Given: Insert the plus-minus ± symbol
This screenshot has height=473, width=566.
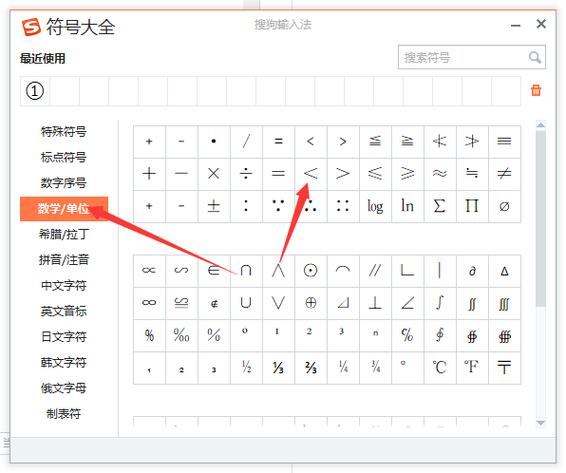Looking at the screenshot, I should pos(214,206).
